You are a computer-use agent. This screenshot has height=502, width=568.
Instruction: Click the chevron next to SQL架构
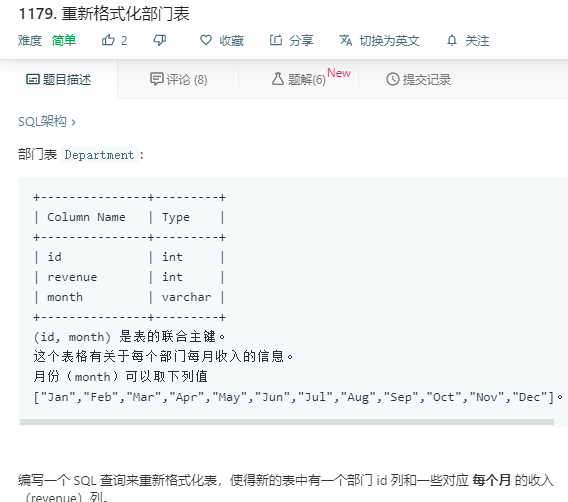click(74, 122)
